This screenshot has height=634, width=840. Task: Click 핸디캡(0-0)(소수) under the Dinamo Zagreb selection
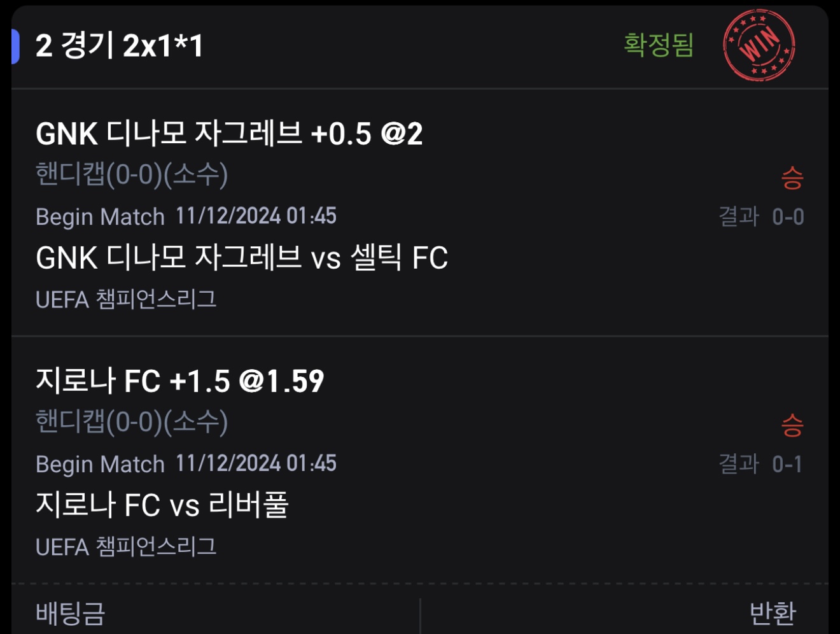(x=132, y=174)
